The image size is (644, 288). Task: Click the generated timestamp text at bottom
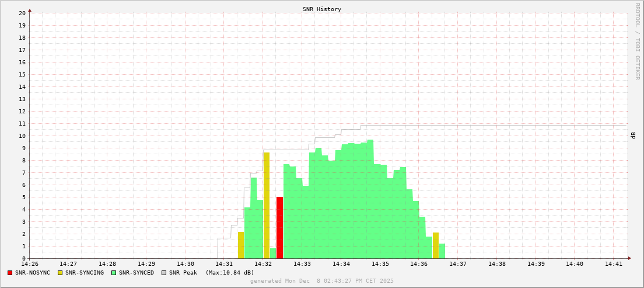tap(321, 281)
